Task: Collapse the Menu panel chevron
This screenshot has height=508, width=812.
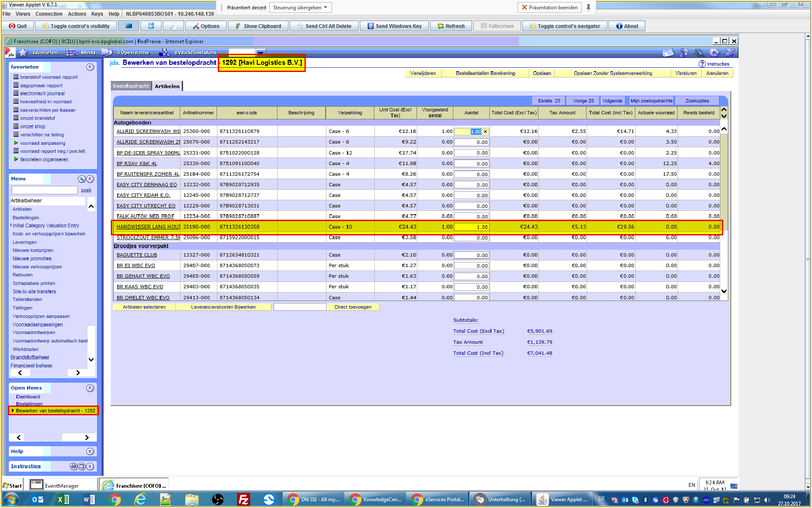Action: coord(90,179)
